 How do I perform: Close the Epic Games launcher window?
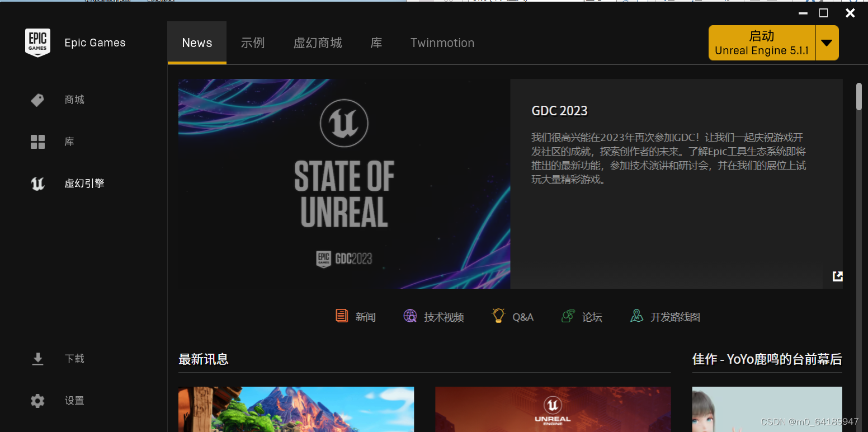[850, 13]
